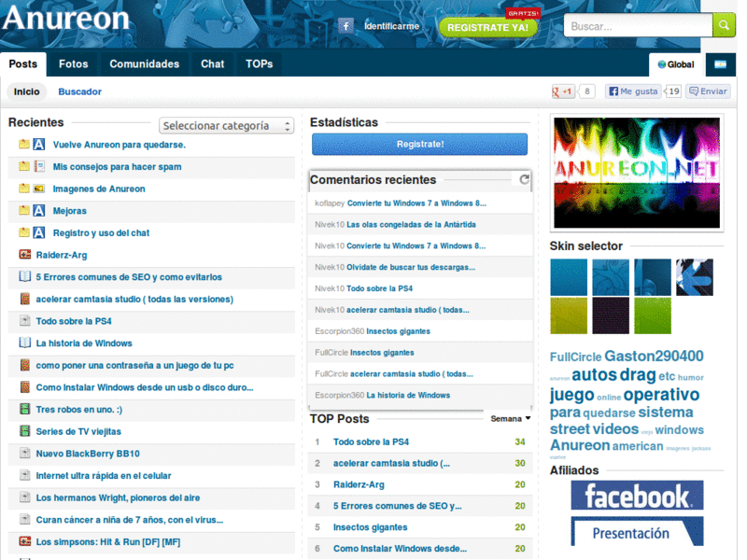Viewport: 747px width, 560px height.
Task: Click the autos tag in tag cloud
Action: [x=594, y=375]
